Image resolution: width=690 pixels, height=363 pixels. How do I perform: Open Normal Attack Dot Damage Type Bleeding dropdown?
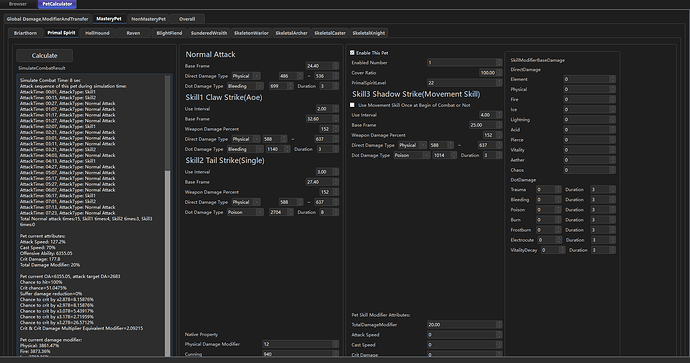pos(245,86)
